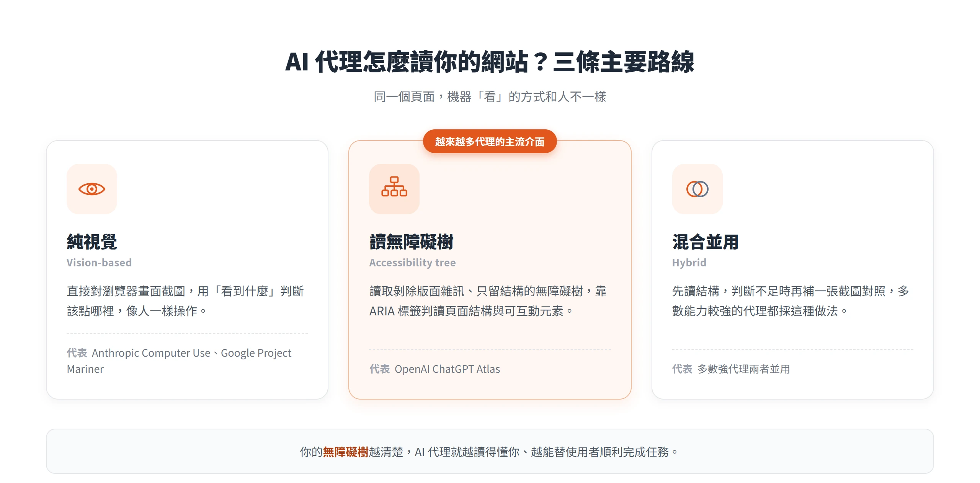Click the highlighted orange words 無障礙樹 in footer
980x483 pixels.
(346, 452)
